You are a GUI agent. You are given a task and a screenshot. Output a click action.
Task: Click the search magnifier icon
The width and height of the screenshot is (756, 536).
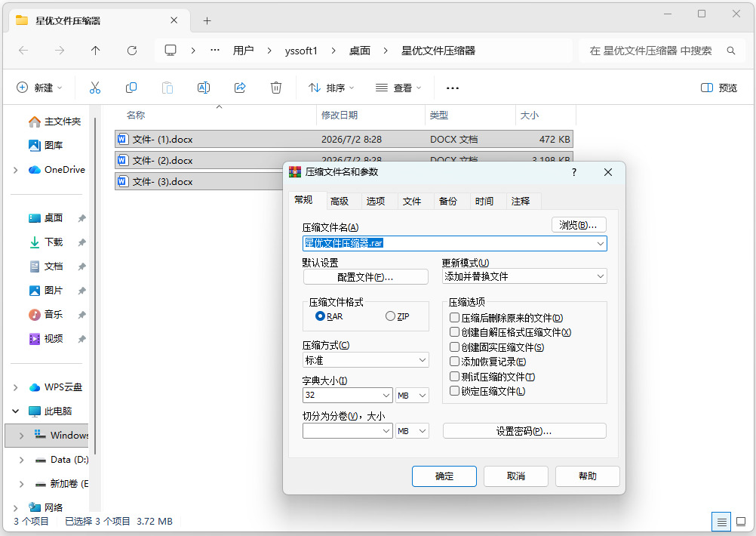(x=731, y=51)
